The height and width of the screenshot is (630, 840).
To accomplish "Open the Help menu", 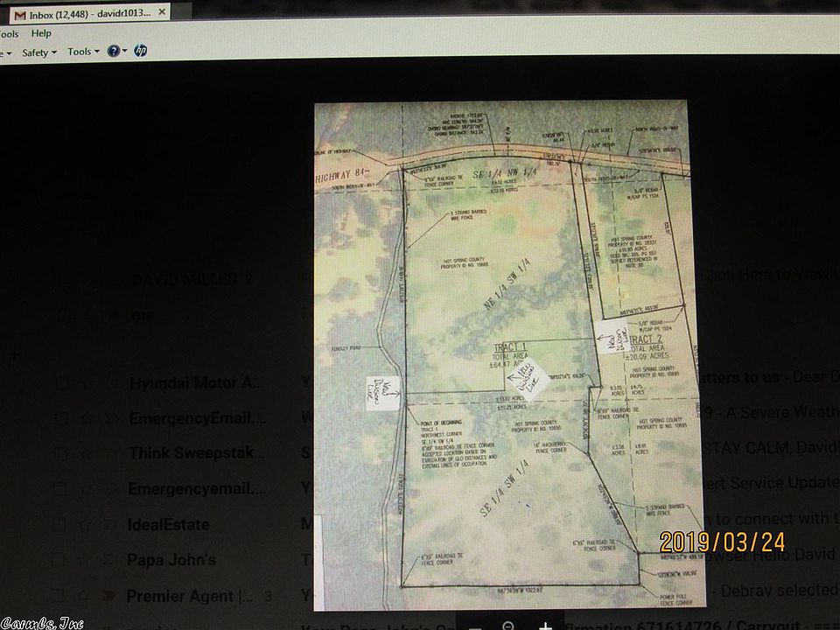I will click(41, 33).
